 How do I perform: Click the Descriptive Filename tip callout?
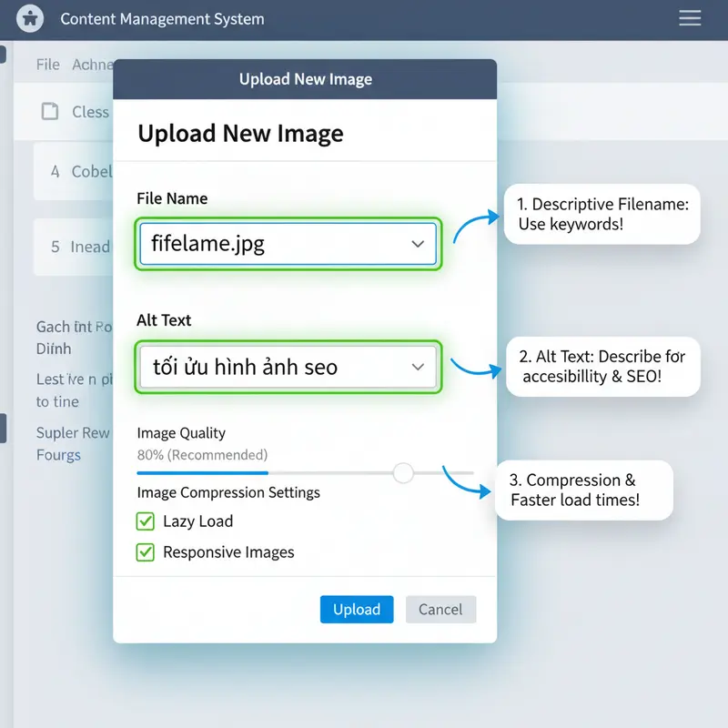602,214
